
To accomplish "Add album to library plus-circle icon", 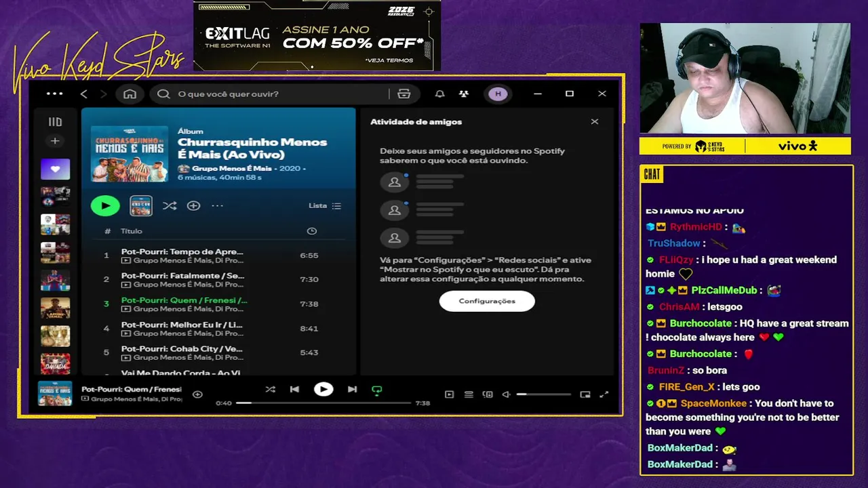I will coord(193,205).
